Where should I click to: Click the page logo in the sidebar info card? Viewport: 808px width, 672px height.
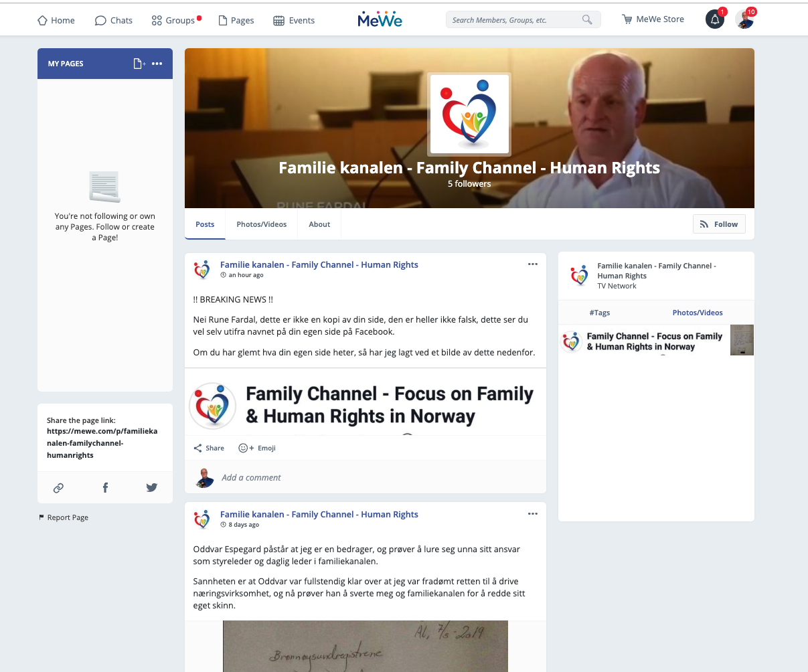pyautogui.click(x=580, y=276)
